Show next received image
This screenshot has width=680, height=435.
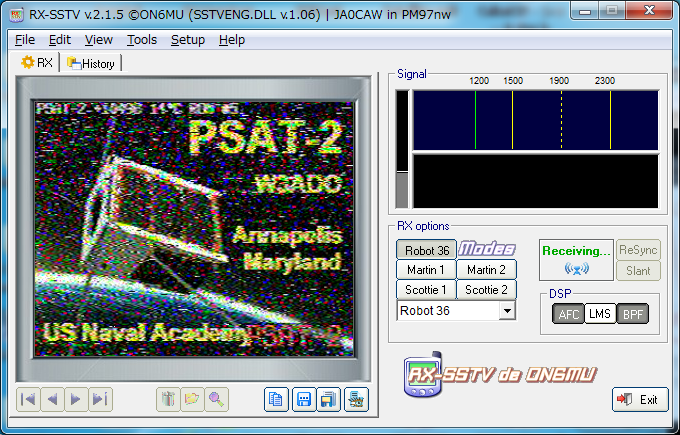point(76,399)
